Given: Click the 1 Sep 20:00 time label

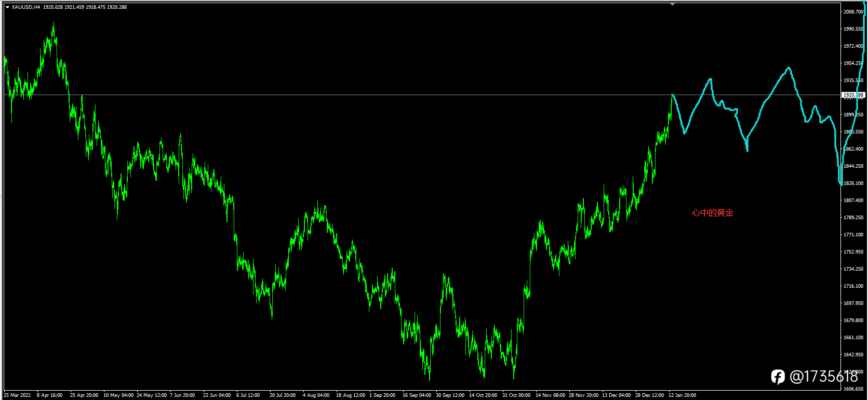Looking at the screenshot, I should (x=382, y=395).
